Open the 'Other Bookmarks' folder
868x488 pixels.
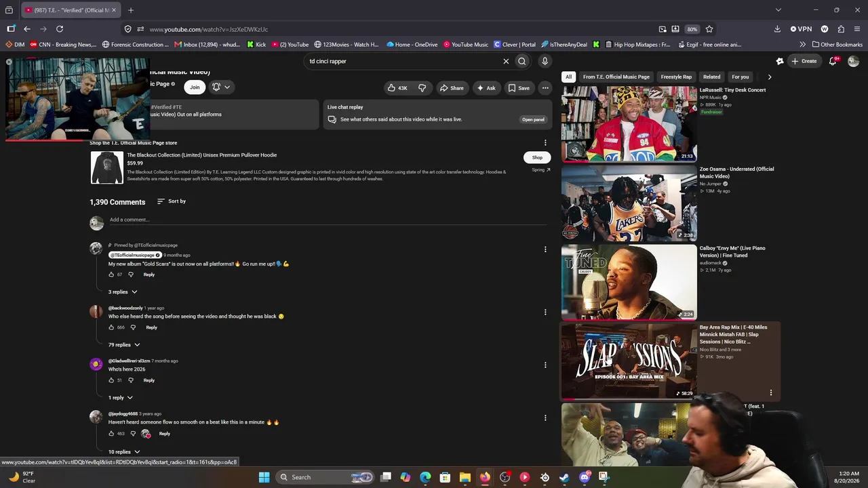(837, 45)
